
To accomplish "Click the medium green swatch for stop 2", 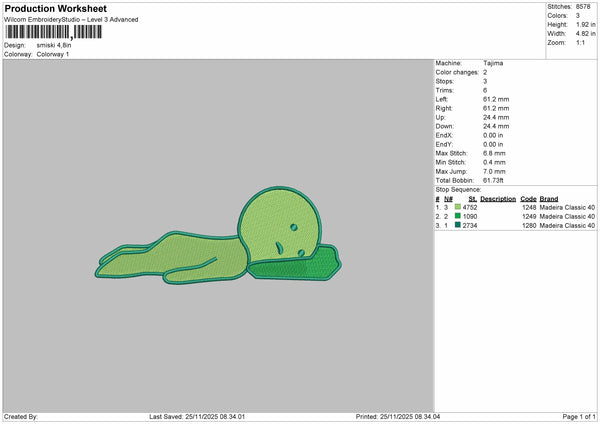I will pos(458,217).
